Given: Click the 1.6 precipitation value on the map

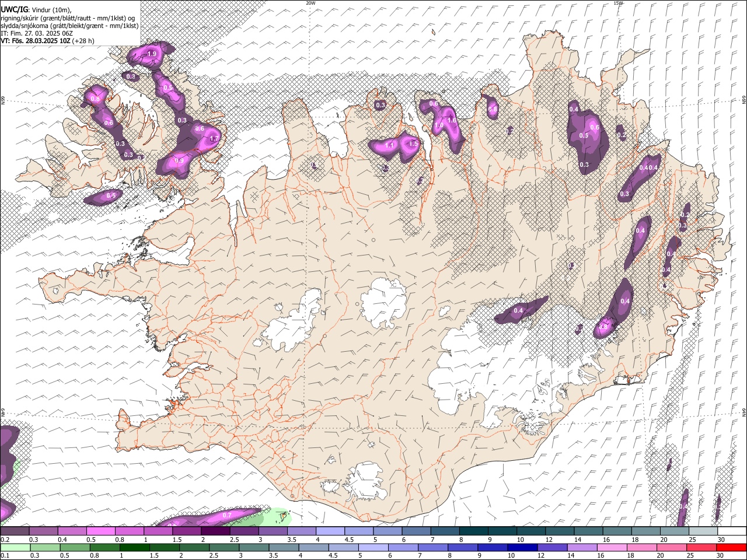Looking at the screenshot, I should pos(451,120).
